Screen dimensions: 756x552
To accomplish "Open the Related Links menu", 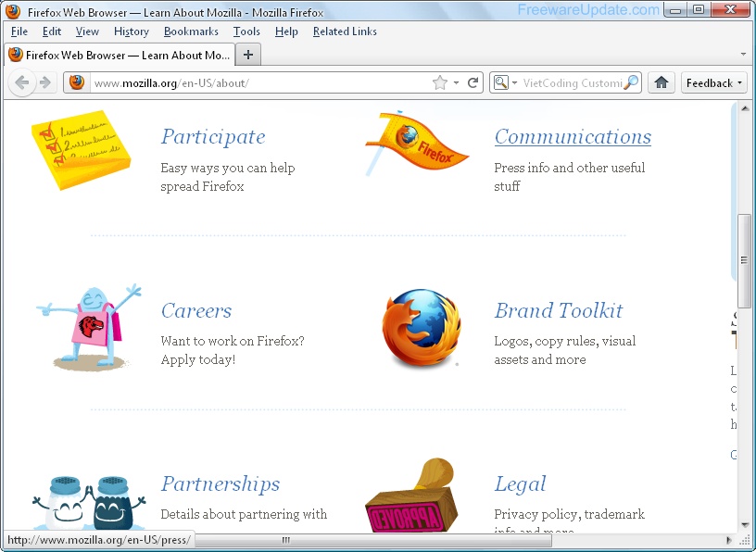I will 345,31.
